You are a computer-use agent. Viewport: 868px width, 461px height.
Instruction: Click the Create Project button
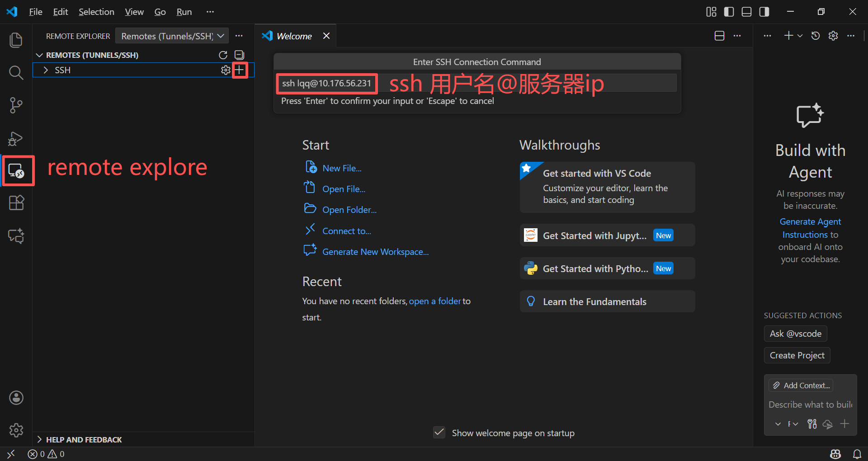pos(797,355)
